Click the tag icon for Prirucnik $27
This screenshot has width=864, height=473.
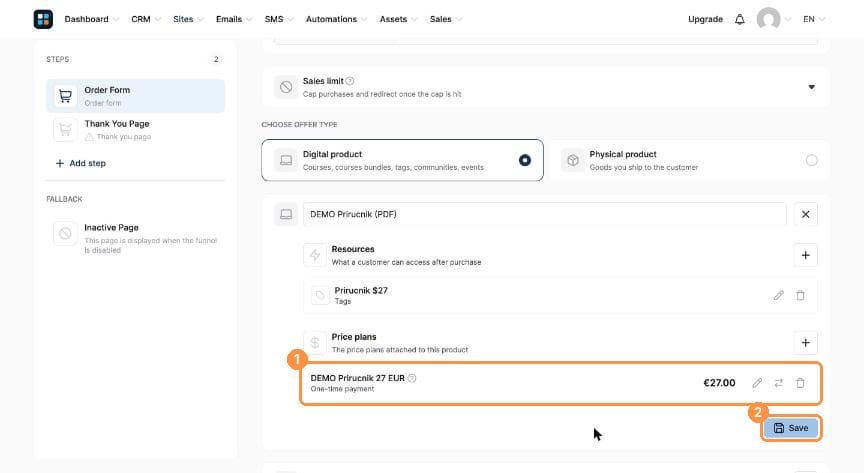(x=320, y=295)
